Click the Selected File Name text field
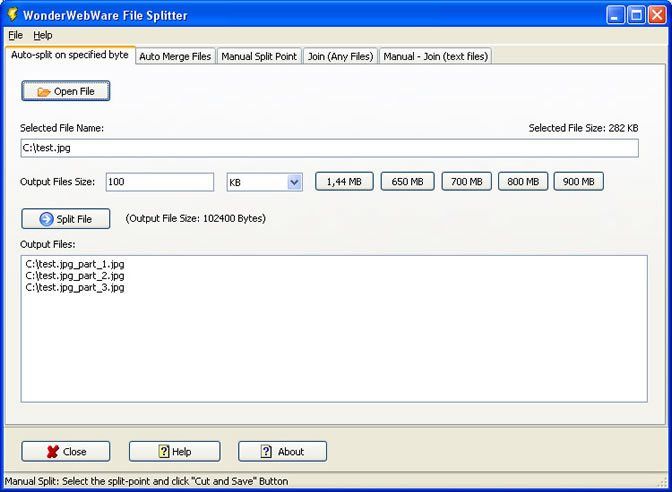The image size is (672, 492). [x=329, y=148]
